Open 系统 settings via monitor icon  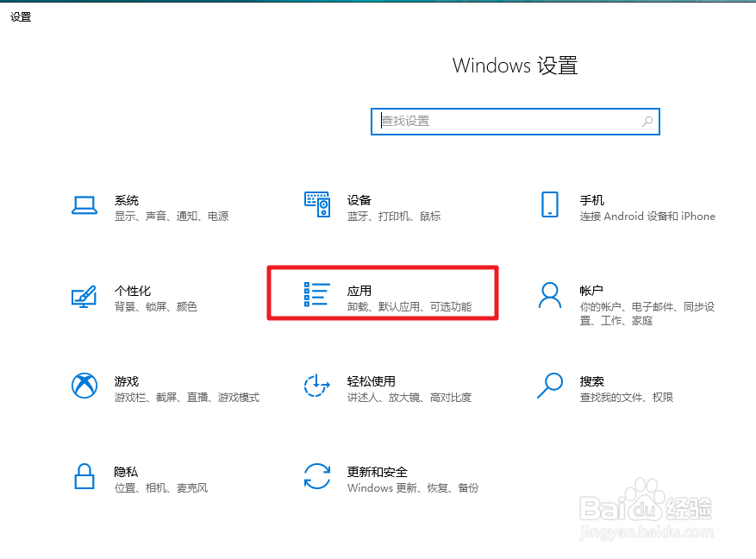pos(84,204)
